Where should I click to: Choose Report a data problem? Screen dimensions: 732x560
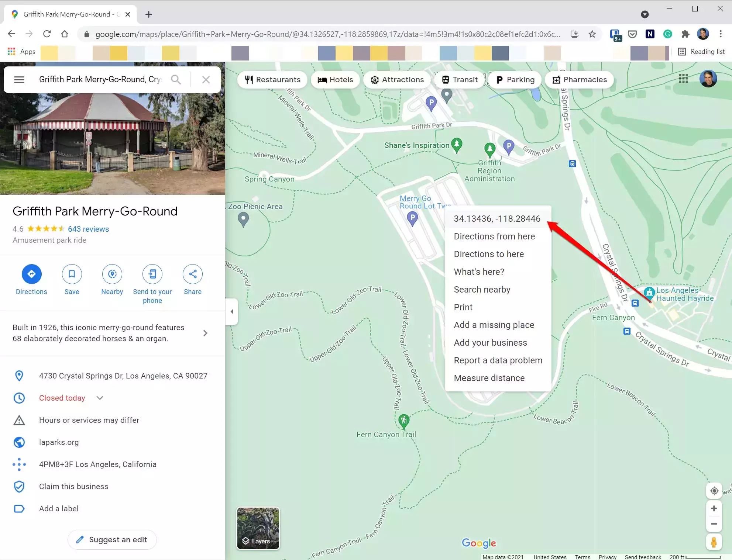click(498, 360)
